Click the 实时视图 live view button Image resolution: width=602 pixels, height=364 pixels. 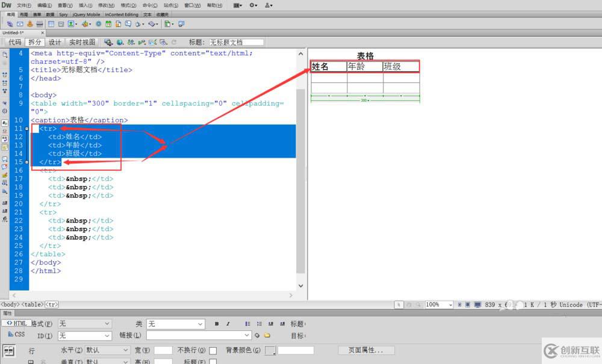82,42
